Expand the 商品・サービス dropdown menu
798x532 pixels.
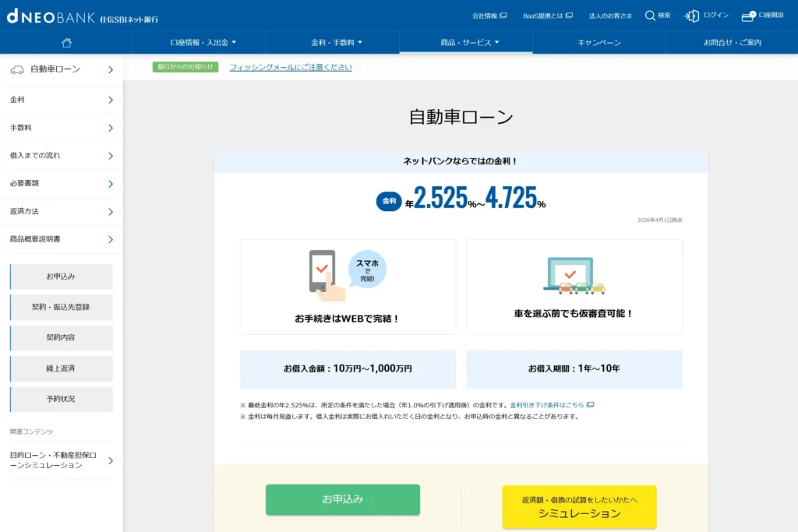coord(466,42)
